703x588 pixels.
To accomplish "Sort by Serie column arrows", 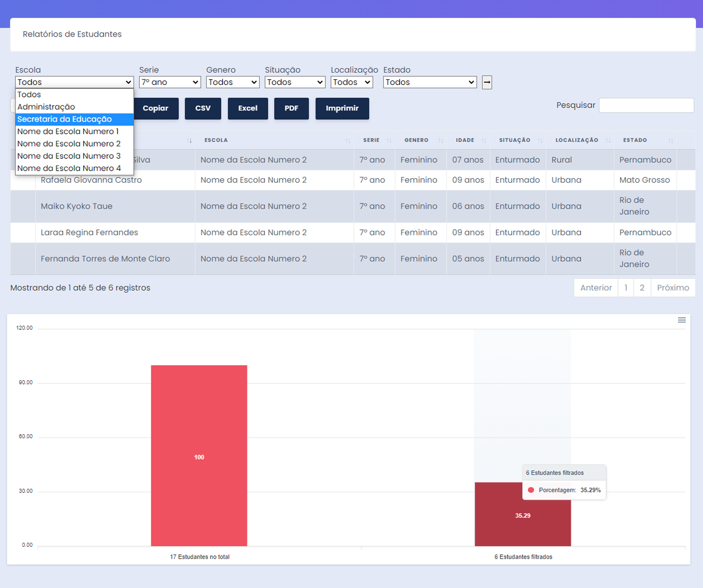I will coord(389,141).
